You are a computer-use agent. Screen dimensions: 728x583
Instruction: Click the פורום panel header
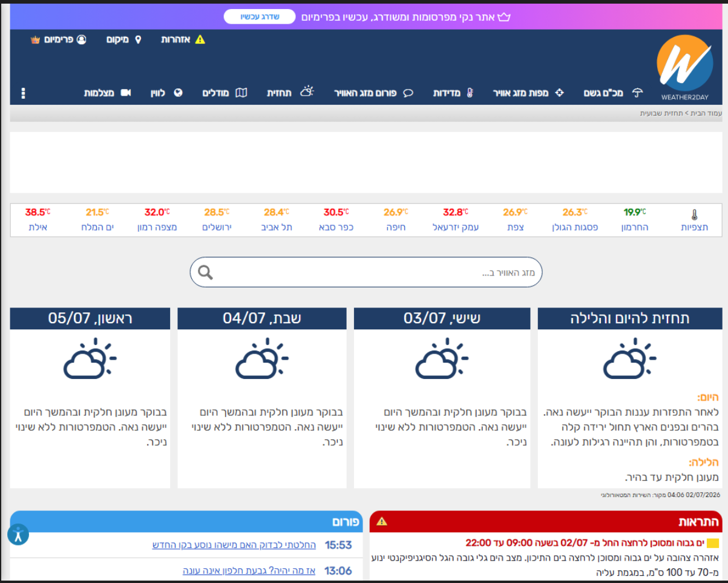point(186,521)
